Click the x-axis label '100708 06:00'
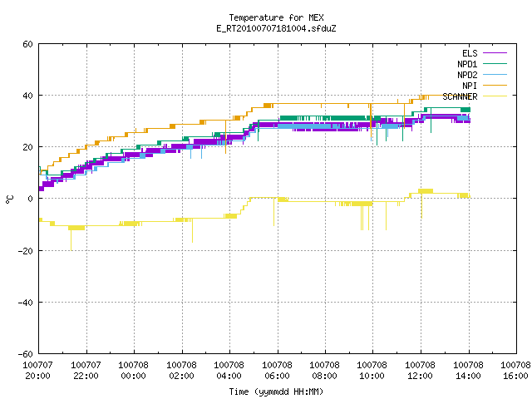Image resolution: width=532 pixels, height=399 pixels. pos(277,371)
